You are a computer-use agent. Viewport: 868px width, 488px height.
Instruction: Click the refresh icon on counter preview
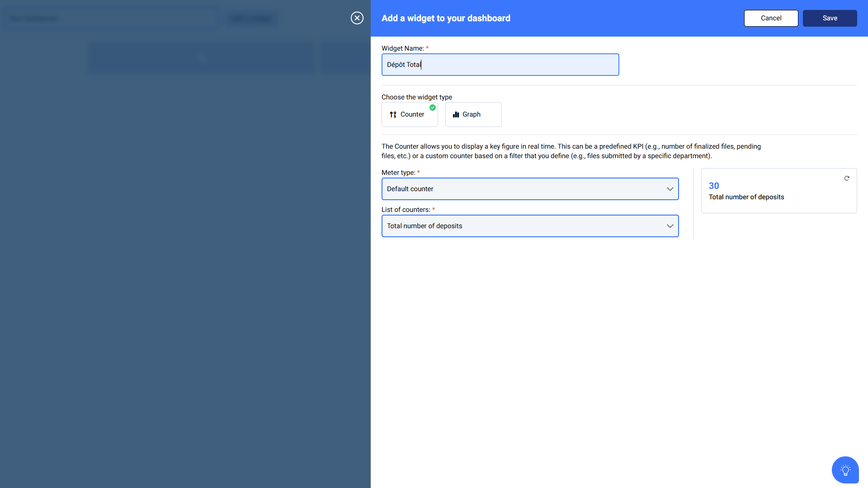tap(847, 178)
